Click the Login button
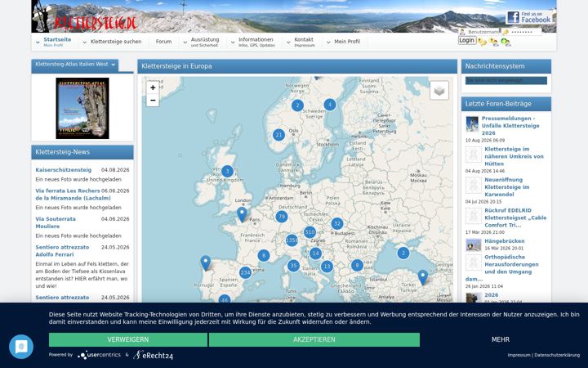The height and width of the screenshot is (368, 588). [x=467, y=40]
